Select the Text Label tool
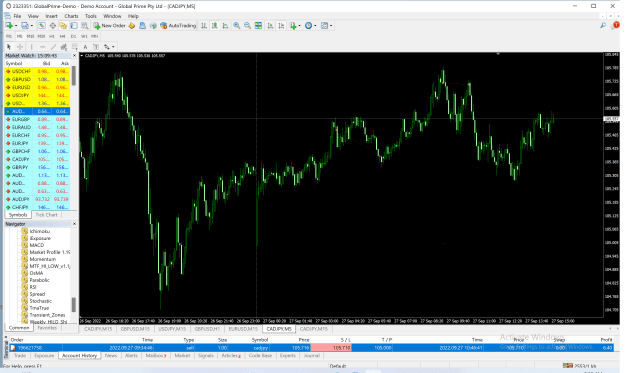625x373 pixels. (96, 47)
